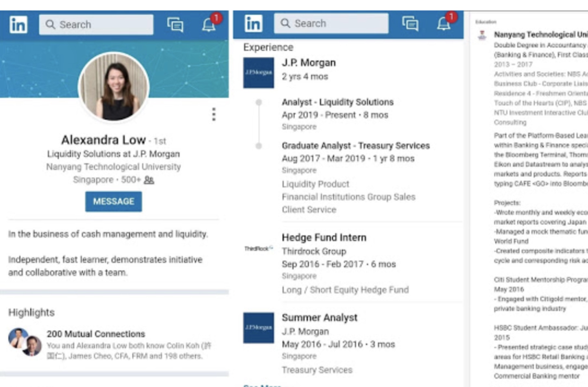
Task: Open the J.P. Morgan company heading
Action: 309,63
